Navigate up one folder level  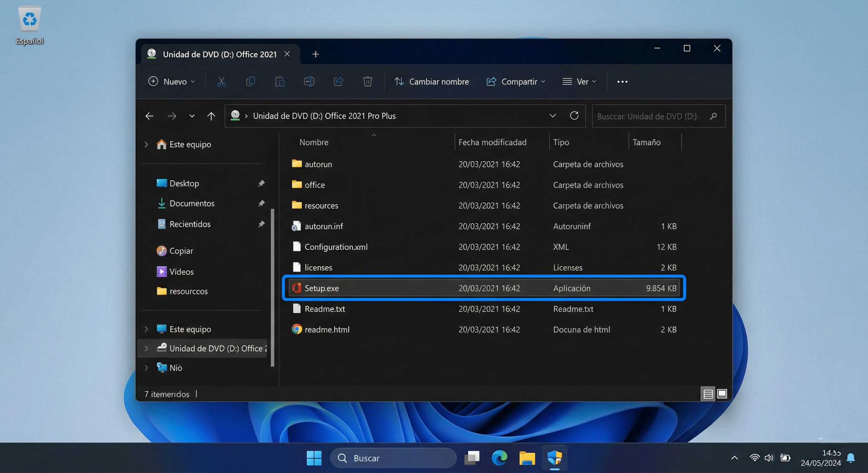click(x=211, y=116)
